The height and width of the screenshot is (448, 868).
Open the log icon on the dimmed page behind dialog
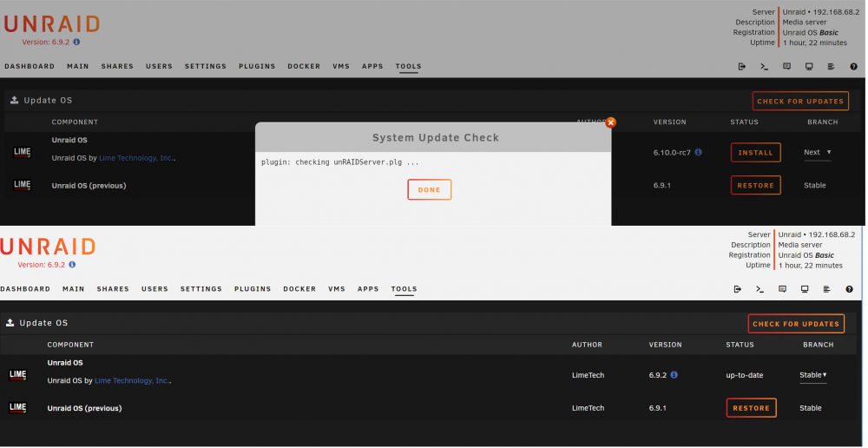click(831, 67)
